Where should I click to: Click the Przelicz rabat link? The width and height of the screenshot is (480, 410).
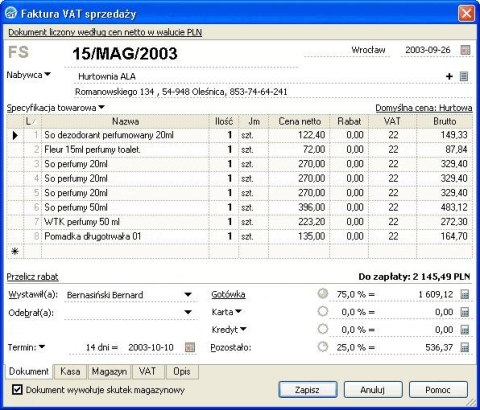[33, 277]
